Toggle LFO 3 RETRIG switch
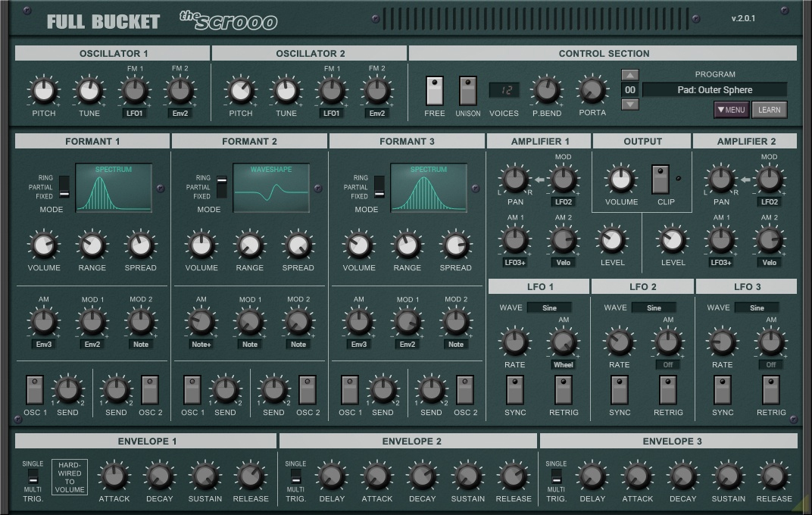The image size is (812, 515). coord(771,390)
